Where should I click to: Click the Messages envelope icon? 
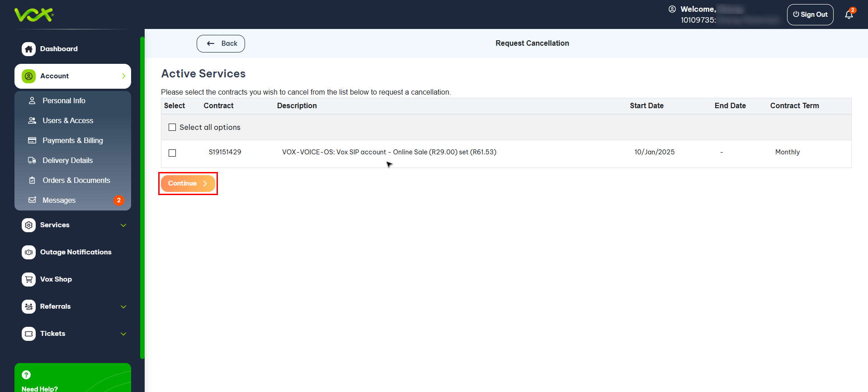coord(32,200)
